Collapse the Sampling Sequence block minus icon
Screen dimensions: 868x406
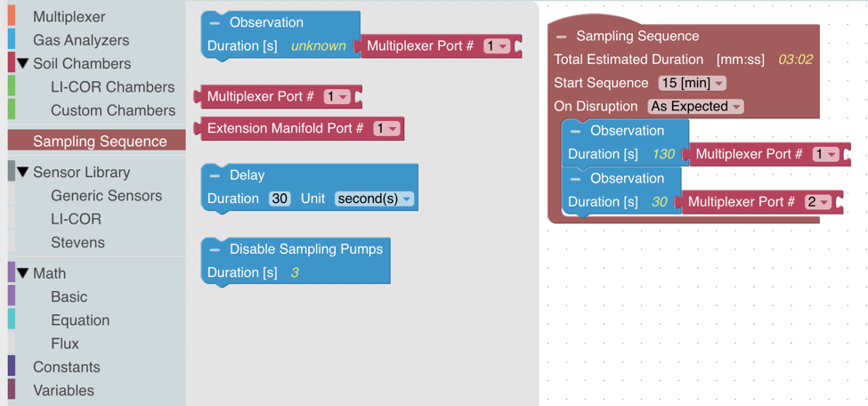click(x=562, y=37)
